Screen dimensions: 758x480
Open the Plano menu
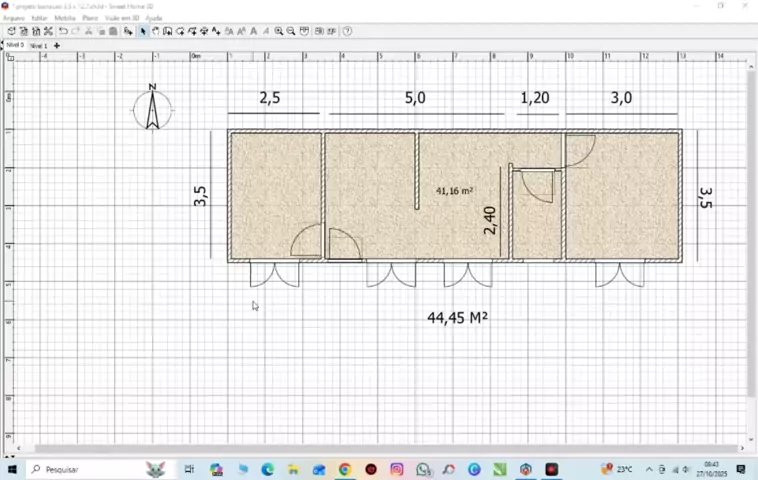pyautogui.click(x=90, y=18)
